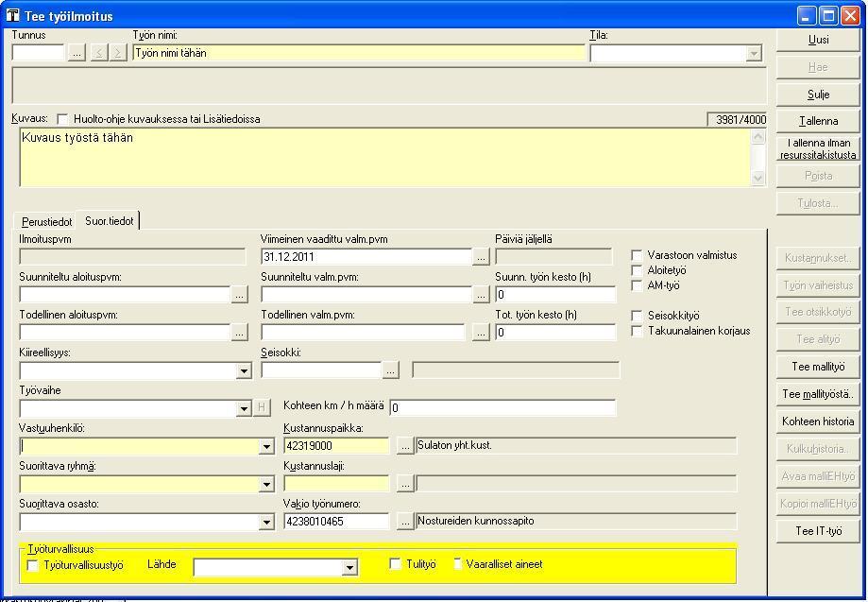Viewport: 868px width, 602px height.
Task: Open the Tila dropdown
Action: pos(754,53)
